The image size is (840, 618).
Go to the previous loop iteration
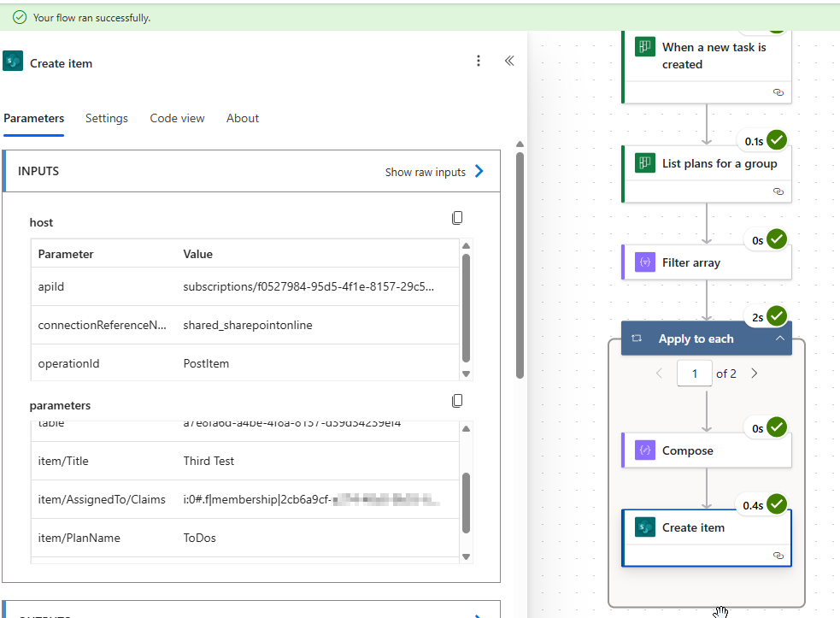pos(660,373)
